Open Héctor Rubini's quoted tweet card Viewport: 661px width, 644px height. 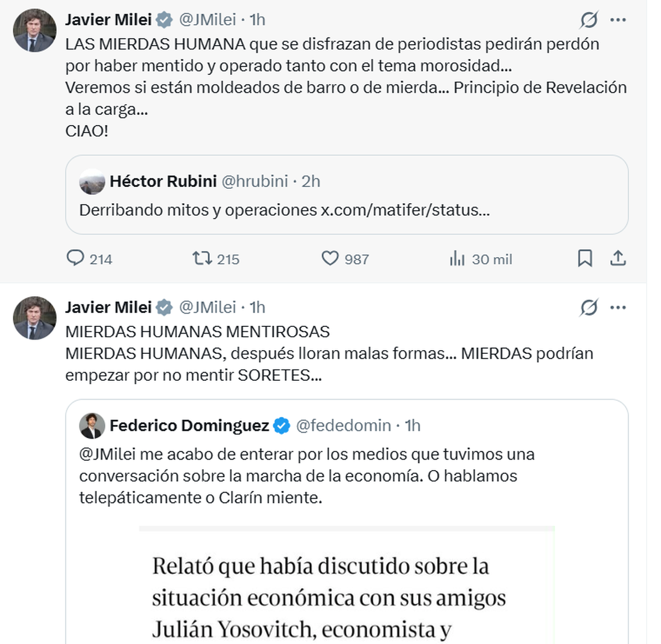pyautogui.click(x=347, y=195)
